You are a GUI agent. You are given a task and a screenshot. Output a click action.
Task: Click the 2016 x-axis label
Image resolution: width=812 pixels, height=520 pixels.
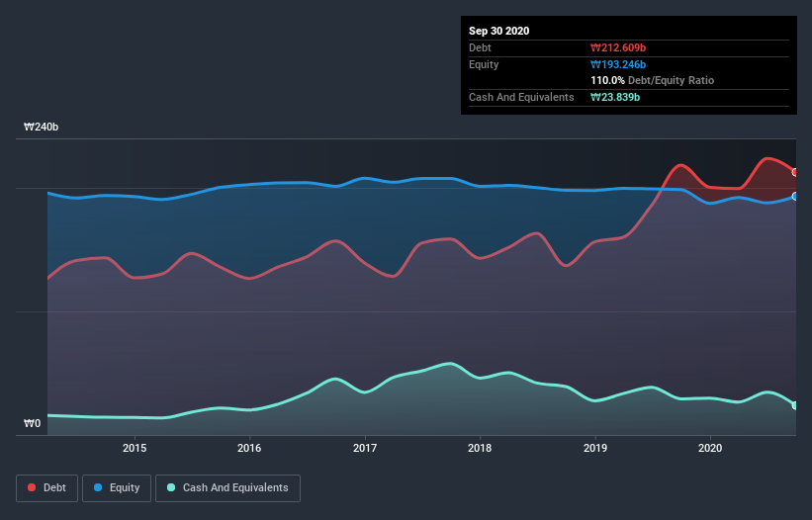click(x=249, y=448)
